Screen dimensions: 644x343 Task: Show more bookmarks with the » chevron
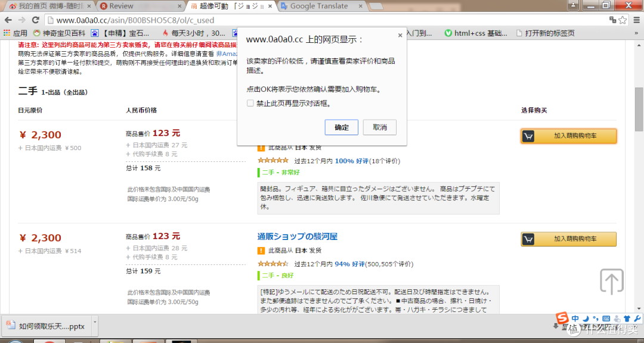tap(636, 33)
